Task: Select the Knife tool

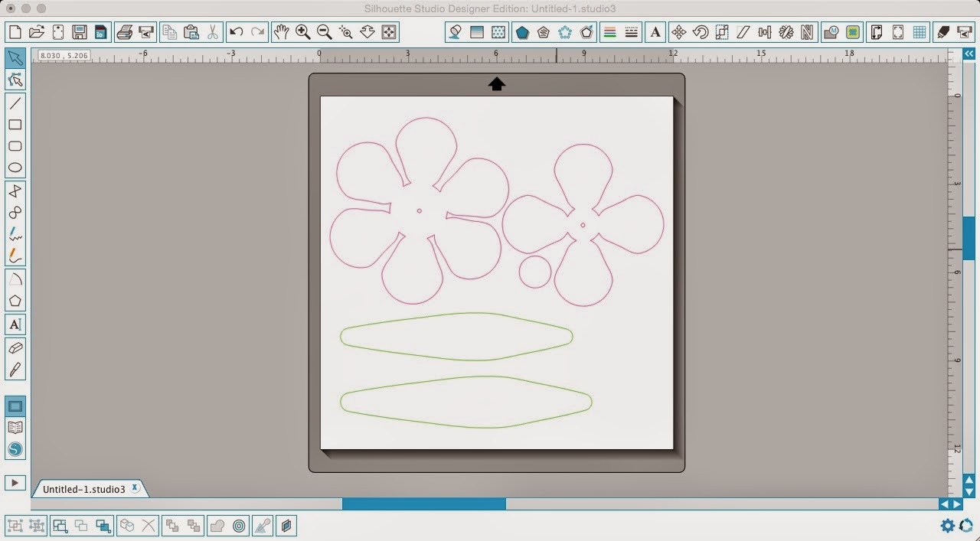Action: 15,370
